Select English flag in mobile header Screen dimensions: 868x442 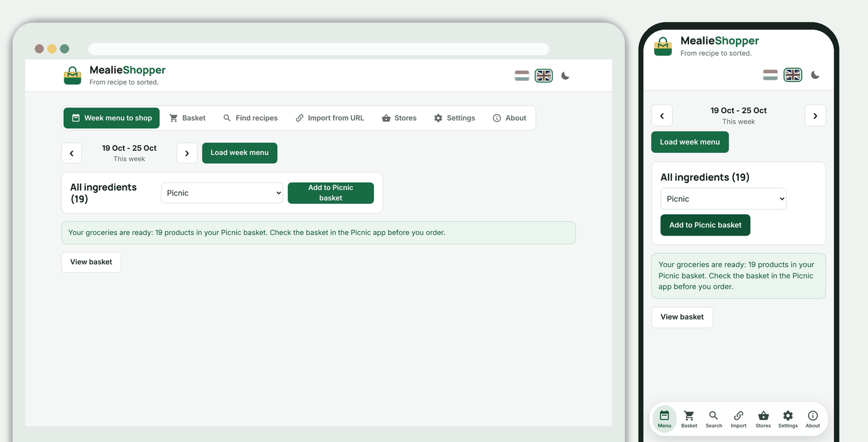coord(793,75)
